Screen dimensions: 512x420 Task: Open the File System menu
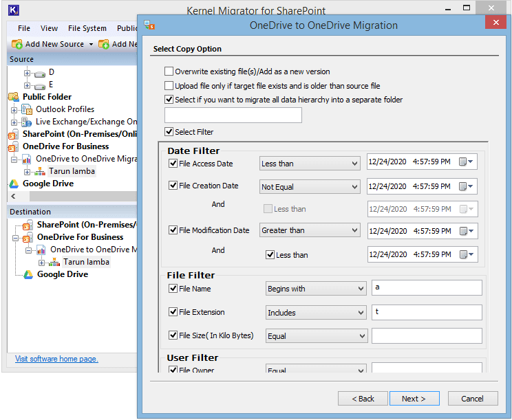coord(87,28)
